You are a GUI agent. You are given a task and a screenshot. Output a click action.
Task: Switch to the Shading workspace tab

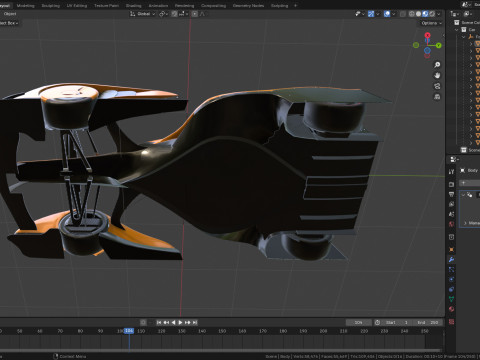[133, 5]
